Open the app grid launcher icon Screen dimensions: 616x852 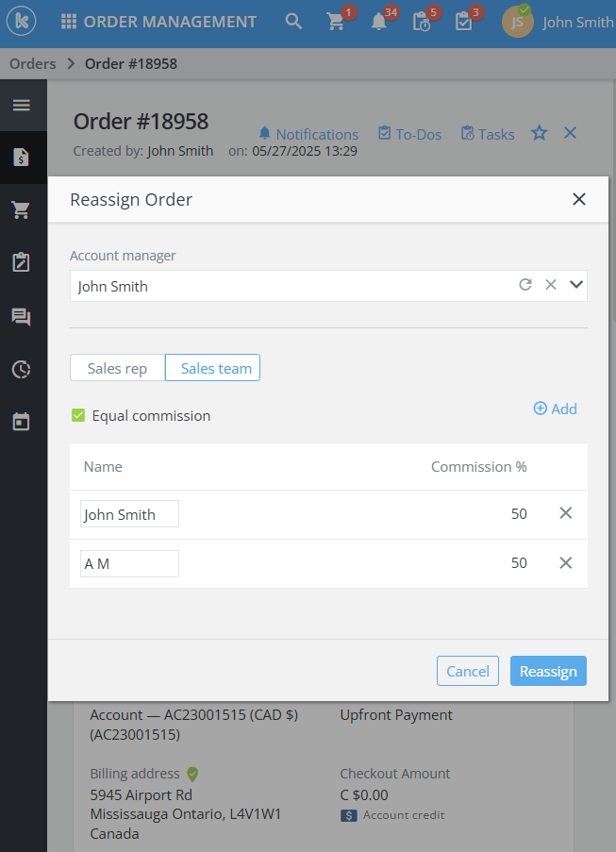[x=69, y=22]
